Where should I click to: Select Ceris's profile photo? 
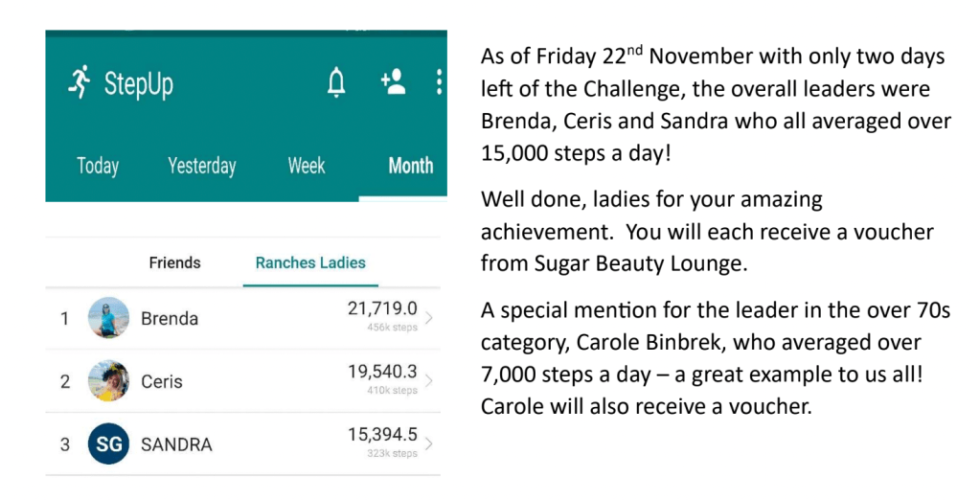pos(108,381)
